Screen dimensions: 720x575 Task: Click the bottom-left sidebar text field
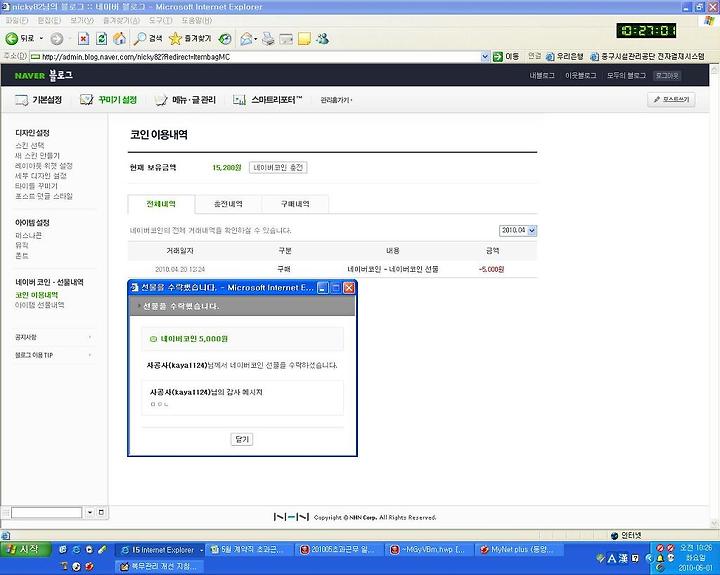click(46, 512)
